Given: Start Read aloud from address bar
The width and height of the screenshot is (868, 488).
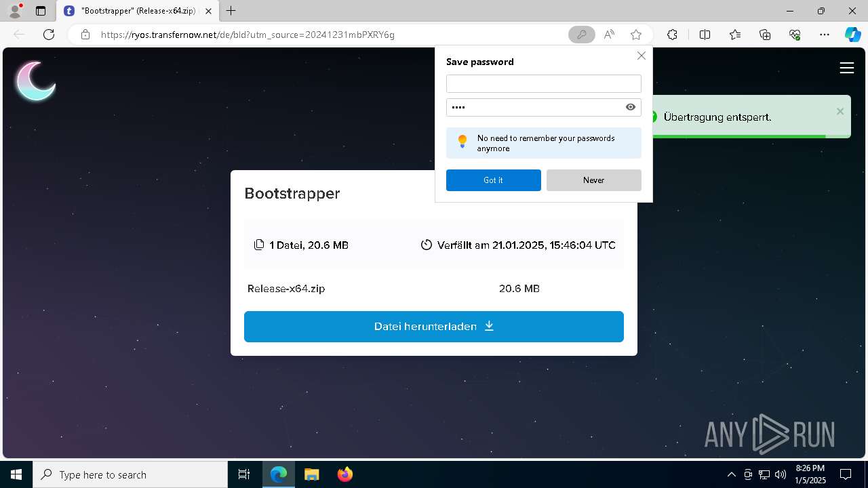Looking at the screenshot, I should point(609,35).
